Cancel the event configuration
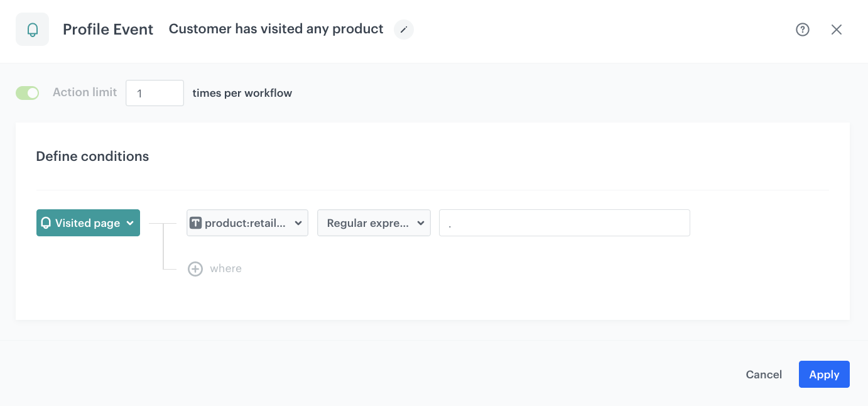The width and height of the screenshot is (868, 406). click(x=764, y=374)
